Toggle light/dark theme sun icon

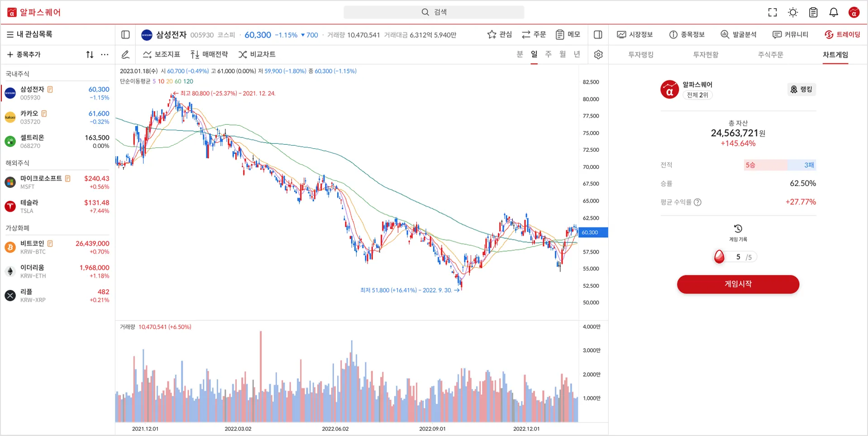pos(793,13)
